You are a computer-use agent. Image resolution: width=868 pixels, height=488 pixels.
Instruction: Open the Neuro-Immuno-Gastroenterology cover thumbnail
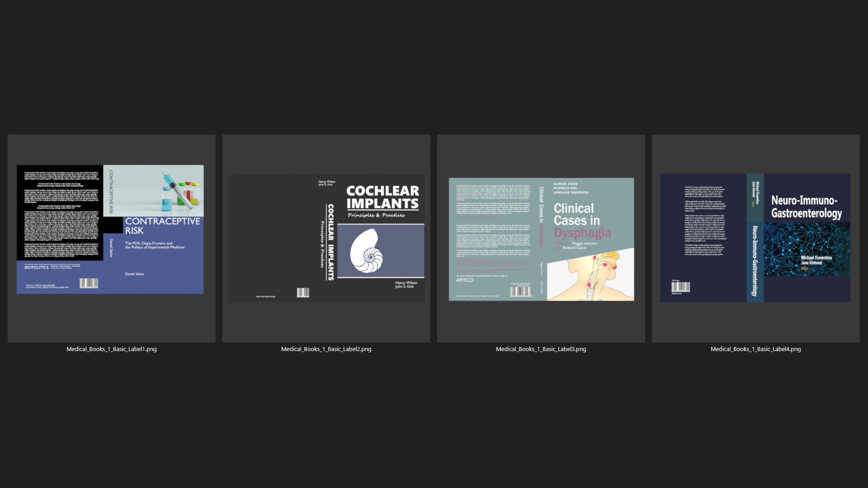click(x=755, y=238)
